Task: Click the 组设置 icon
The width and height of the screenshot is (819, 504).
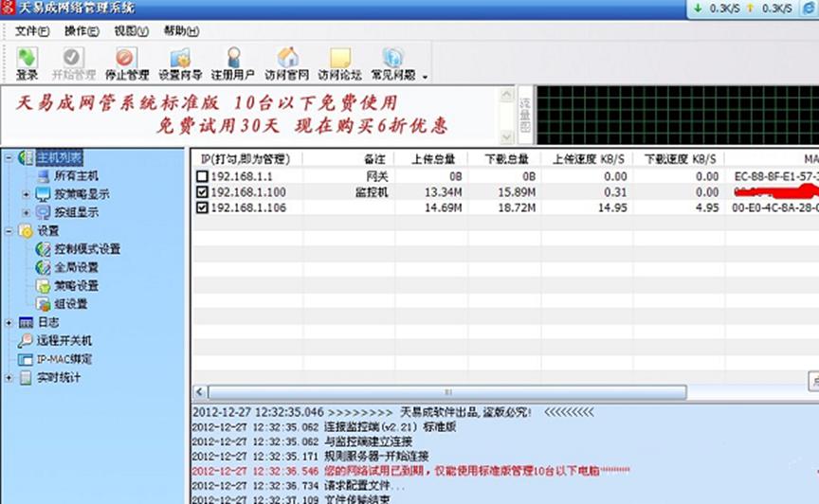Action: [x=43, y=304]
